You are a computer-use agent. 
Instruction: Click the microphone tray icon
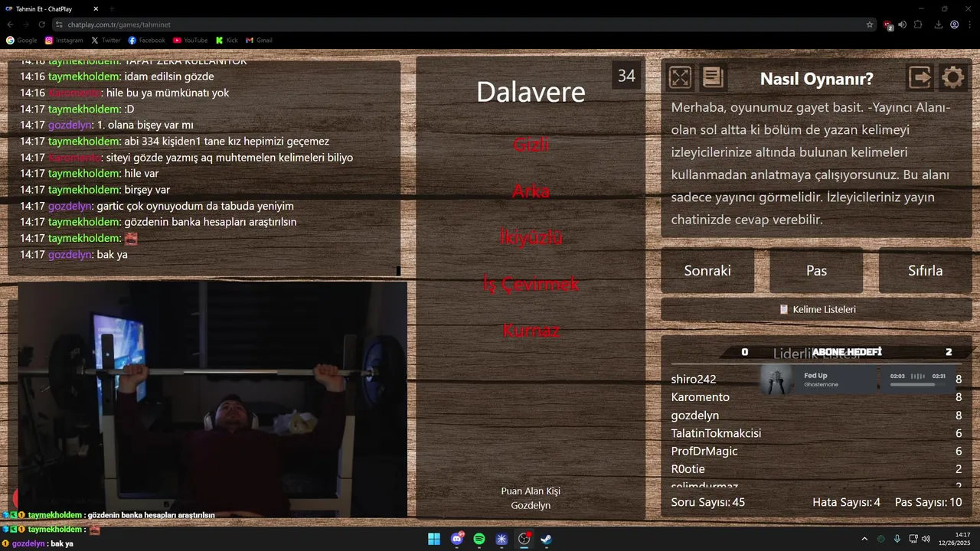(x=897, y=539)
